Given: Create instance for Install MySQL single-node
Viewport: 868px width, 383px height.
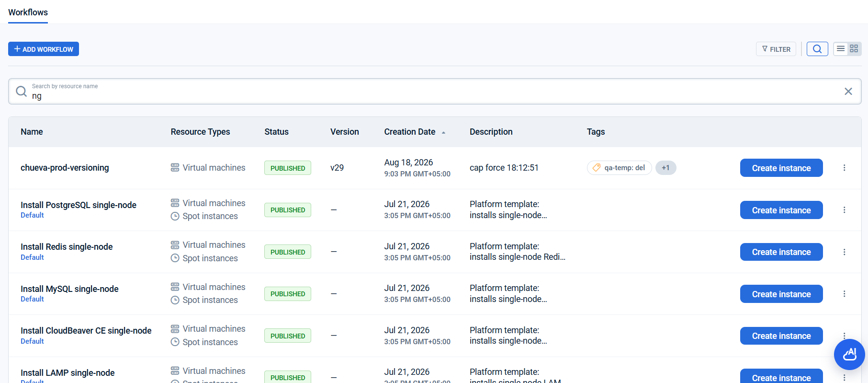Looking at the screenshot, I should coord(781,294).
